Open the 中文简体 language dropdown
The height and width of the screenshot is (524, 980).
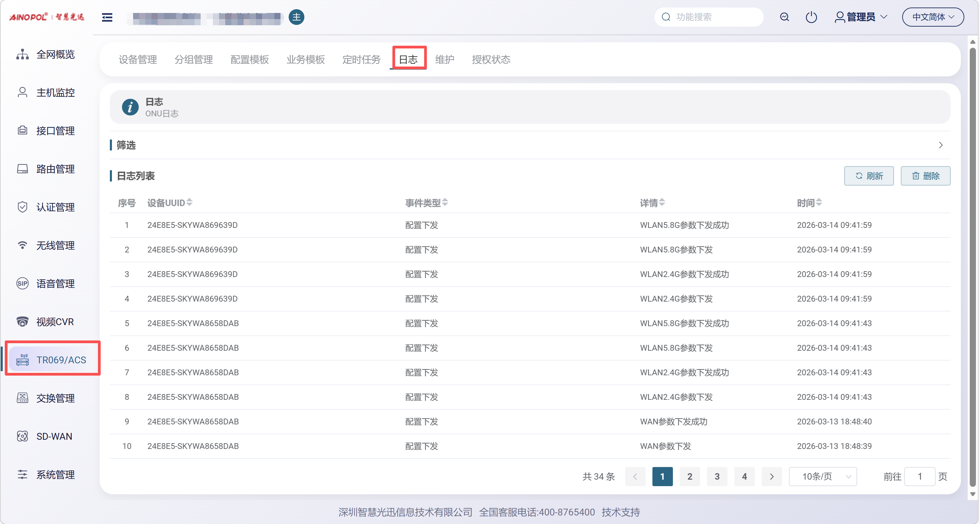933,17
